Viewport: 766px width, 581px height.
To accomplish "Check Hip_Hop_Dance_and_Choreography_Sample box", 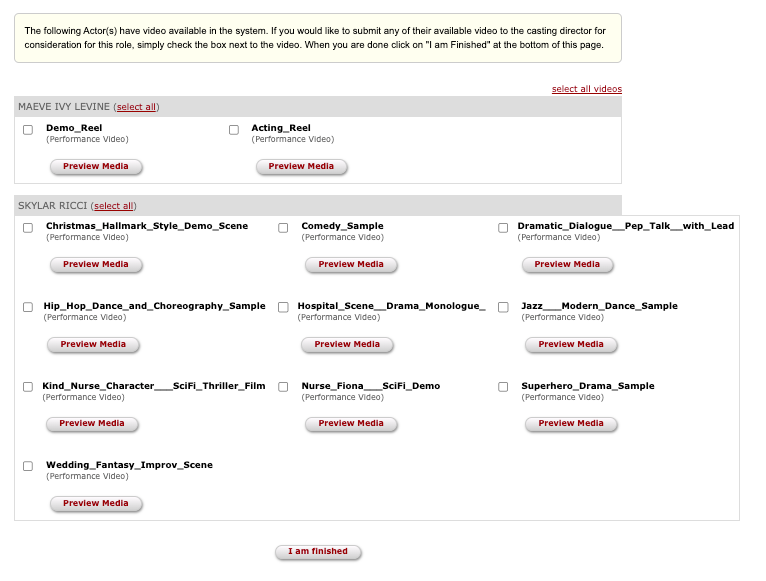I will 28,307.
